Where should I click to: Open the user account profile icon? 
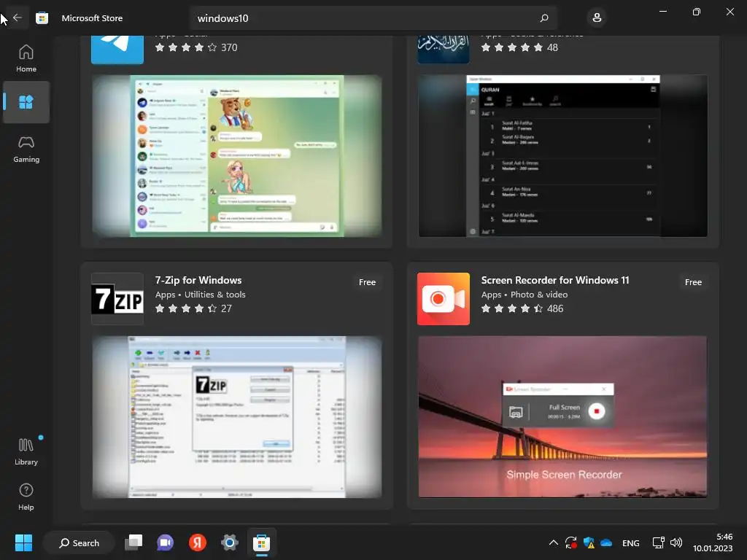[x=597, y=18]
